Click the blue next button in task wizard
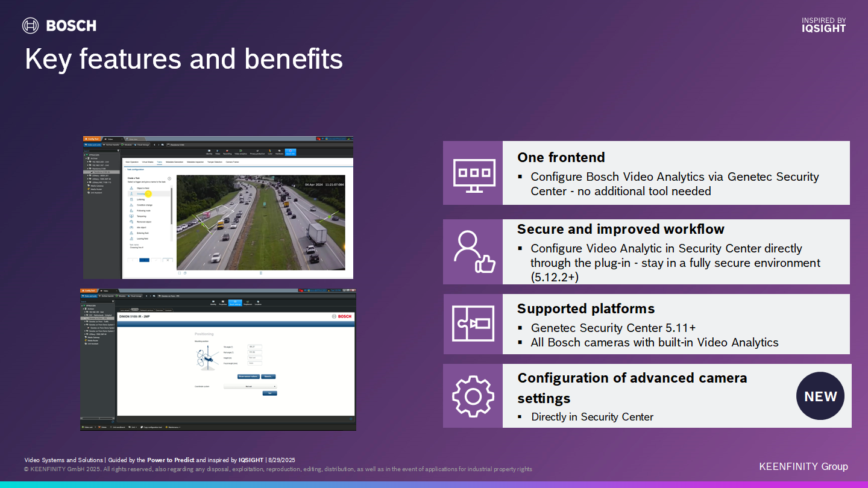 pos(145,260)
